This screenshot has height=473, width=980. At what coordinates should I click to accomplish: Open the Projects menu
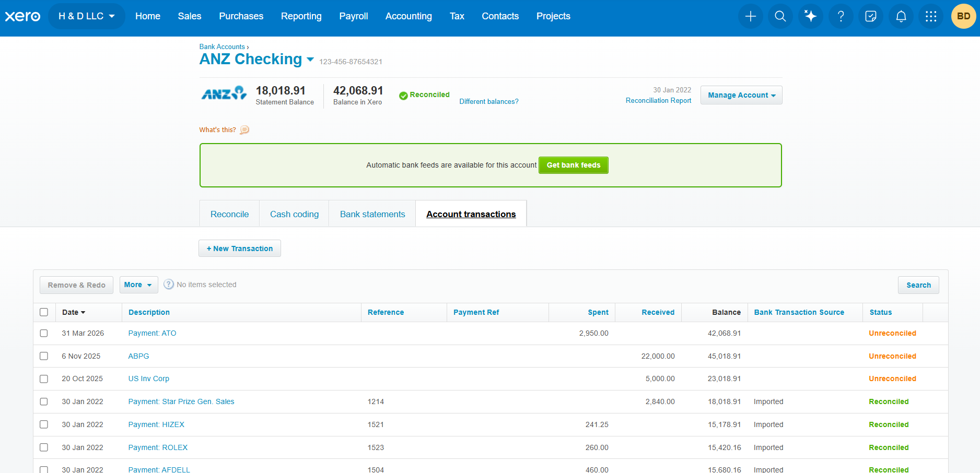pos(553,16)
